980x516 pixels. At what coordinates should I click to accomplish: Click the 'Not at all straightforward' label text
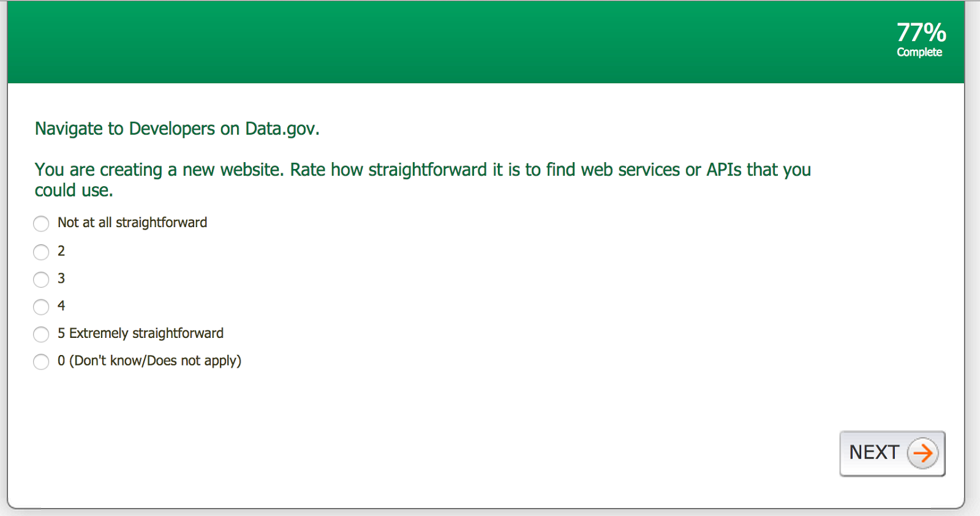(132, 223)
